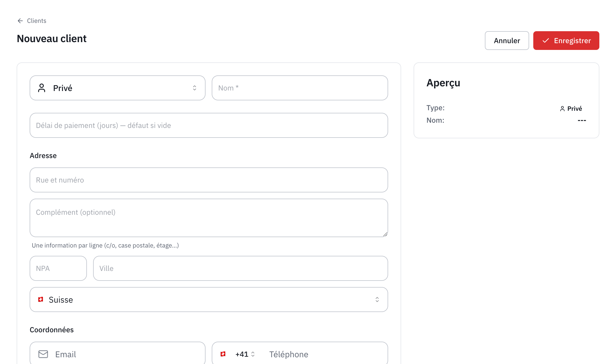Click the checkmark icon in Enregistrer button
616x364 pixels.
point(546,41)
